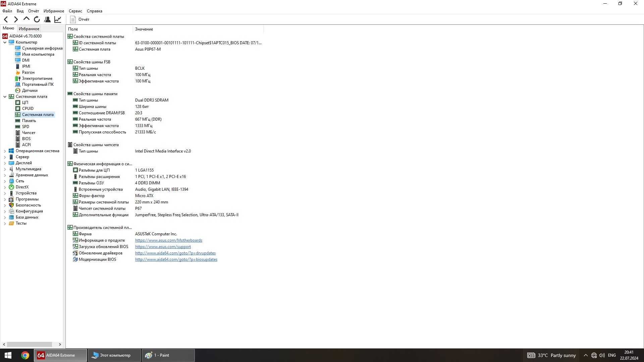
Task: Open the Файл menu
Action: (7, 11)
